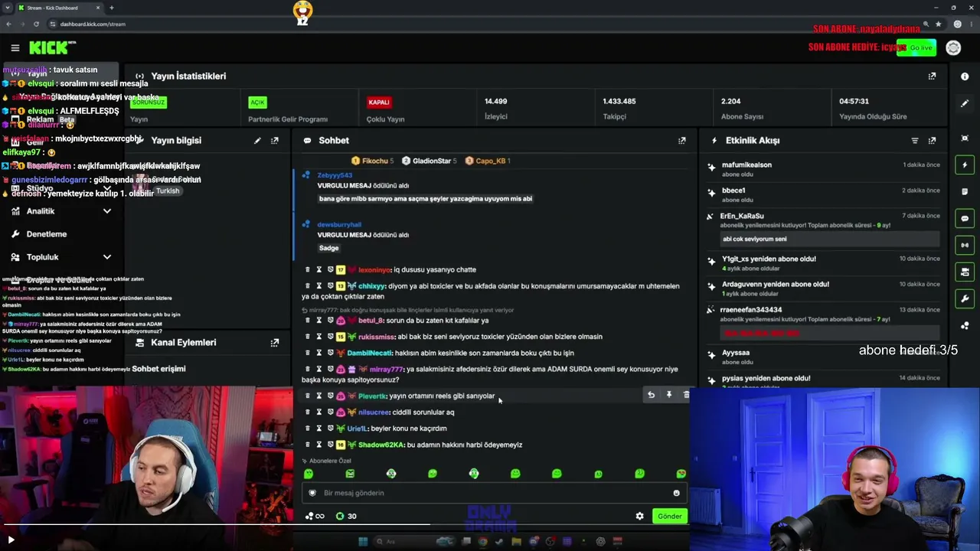This screenshot has height=551, width=980.
Task: Pop out the Yayın bilgisi panel
Action: (x=275, y=141)
